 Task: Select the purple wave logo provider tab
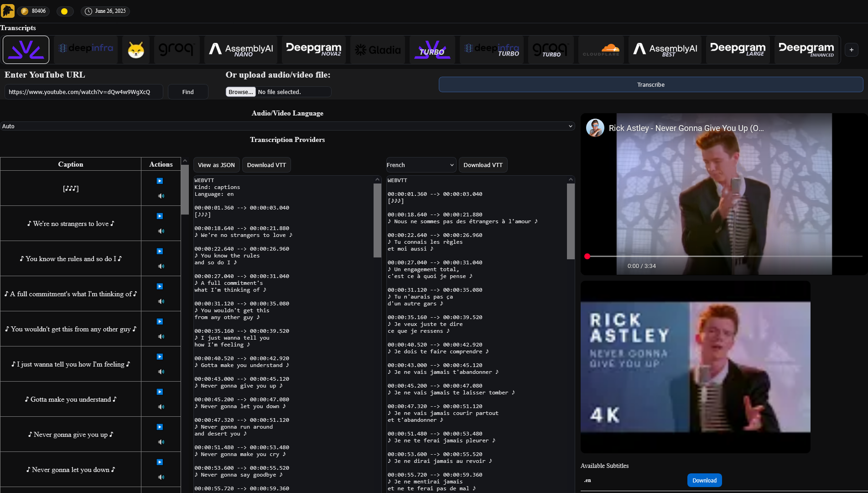[26, 50]
